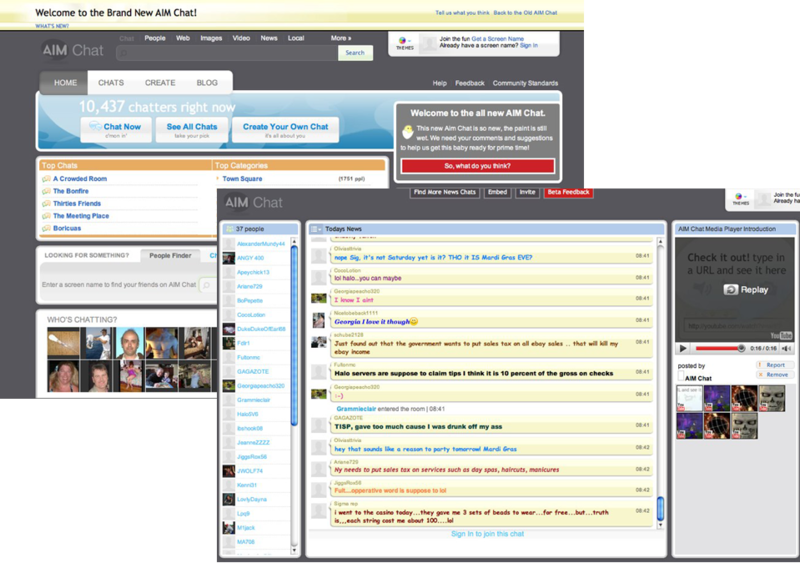The width and height of the screenshot is (800, 563).
Task: Click Find More News Chats button
Action: [444, 192]
